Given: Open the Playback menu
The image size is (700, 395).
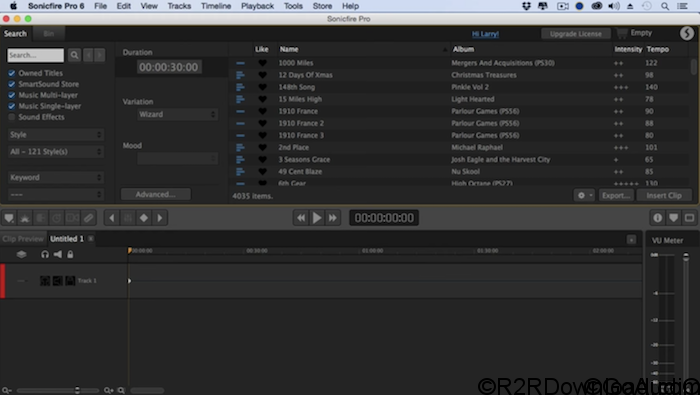Looking at the screenshot, I should pyautogui.click(x=257, y=6).
